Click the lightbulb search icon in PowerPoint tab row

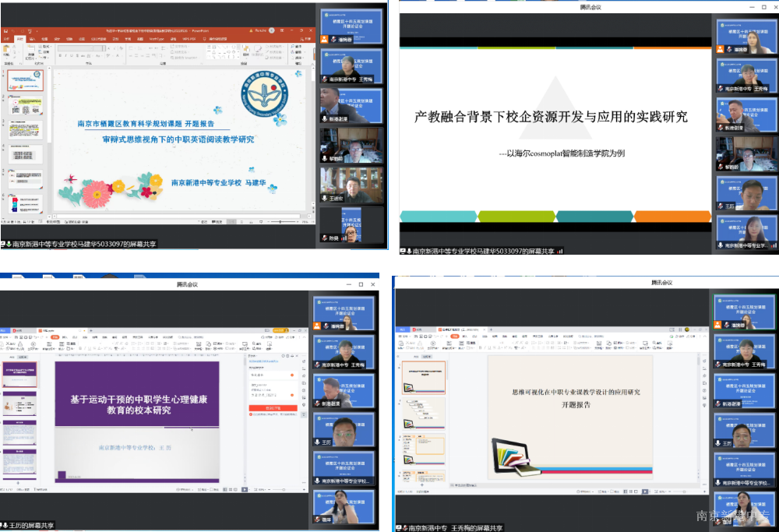point(204,39)
